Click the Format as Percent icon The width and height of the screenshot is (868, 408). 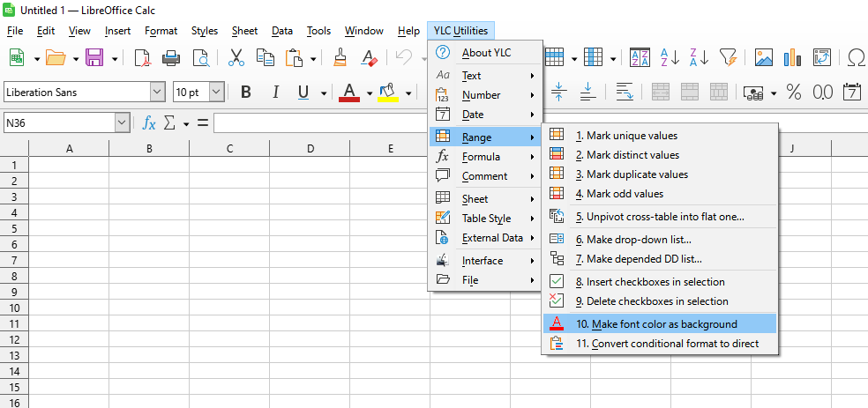coord(793,92)
